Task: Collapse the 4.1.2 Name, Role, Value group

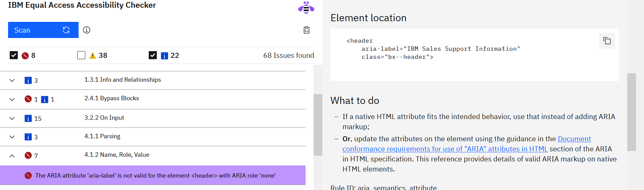Action: coord(12,156)
